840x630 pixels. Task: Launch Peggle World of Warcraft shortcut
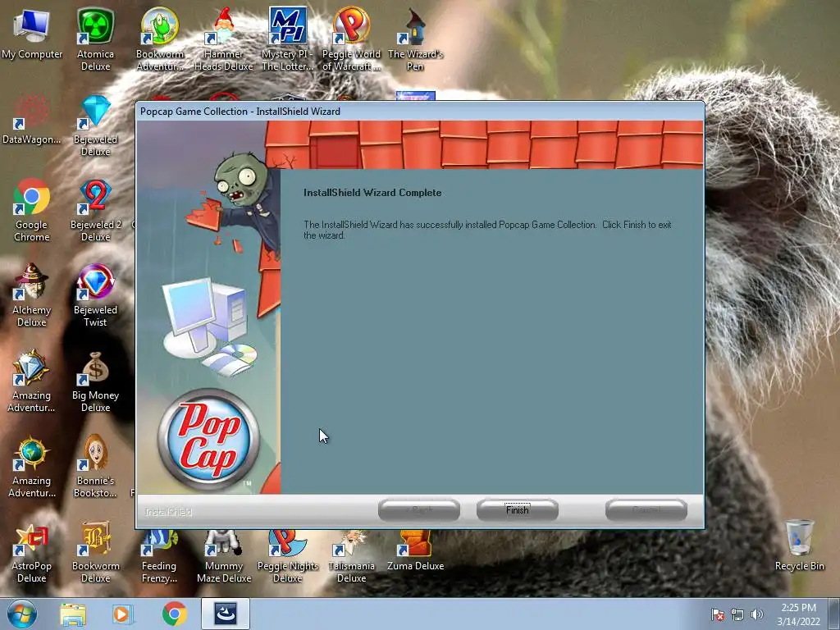click(351, 39)
